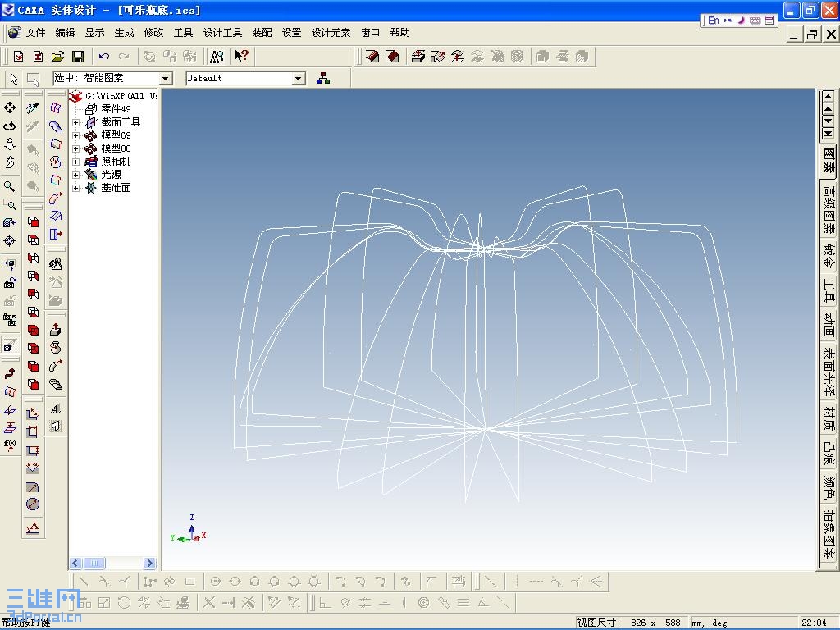
Task: Click the text A tool icon
Action: point(55,409)
